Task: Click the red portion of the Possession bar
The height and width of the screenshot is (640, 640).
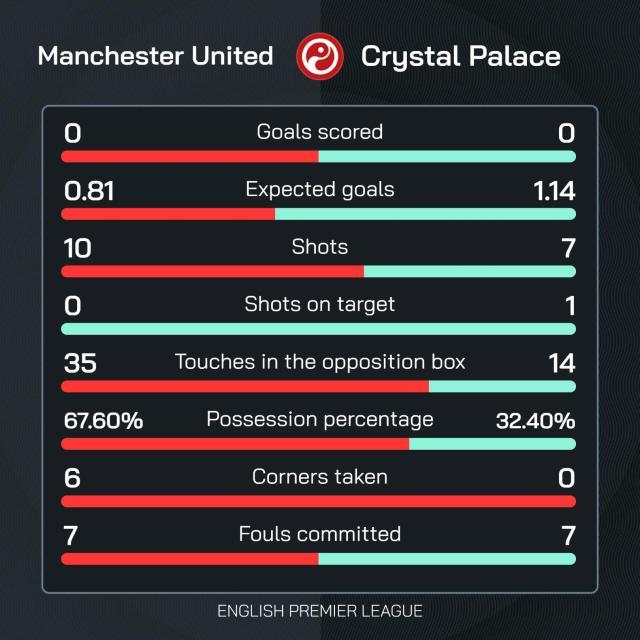Action: pos(235,443)
